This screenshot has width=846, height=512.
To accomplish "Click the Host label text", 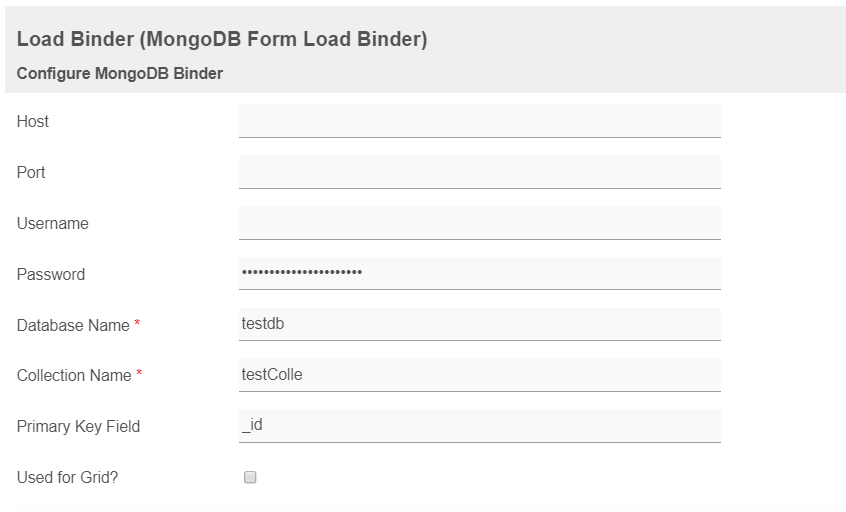I will pos(33,122).
